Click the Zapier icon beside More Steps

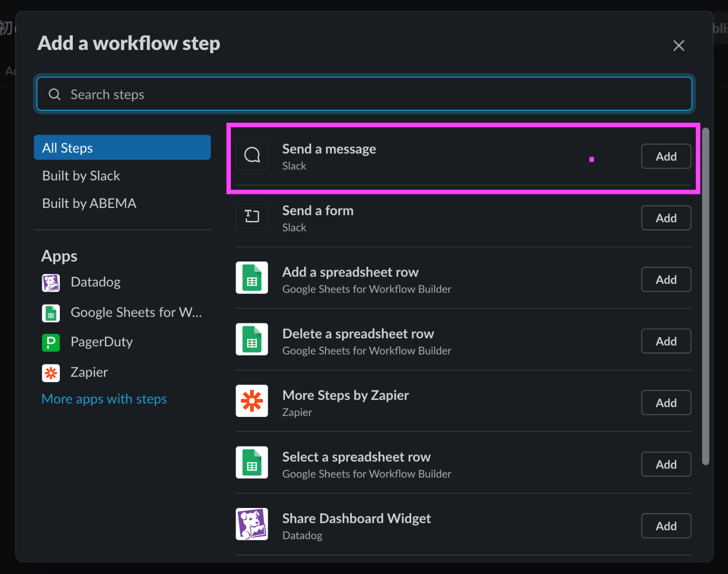click(x=252, y=401)
